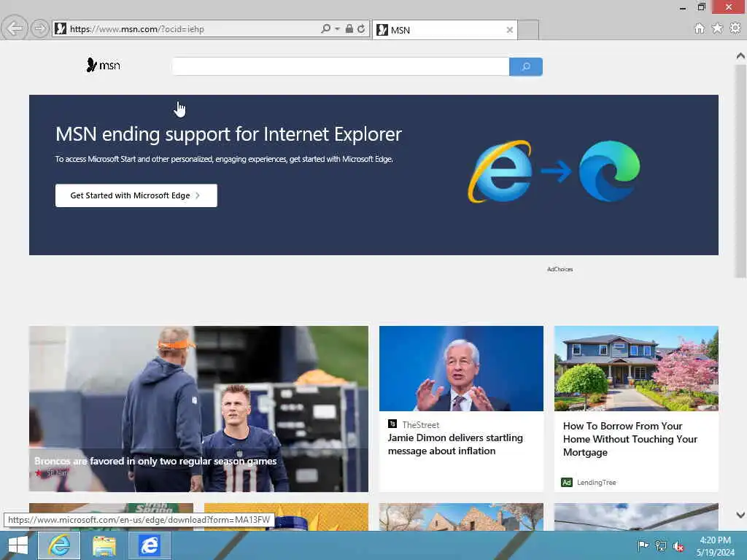Click the page scrollbar down arrow
The image size is (747, 560).
pos(740,515)
